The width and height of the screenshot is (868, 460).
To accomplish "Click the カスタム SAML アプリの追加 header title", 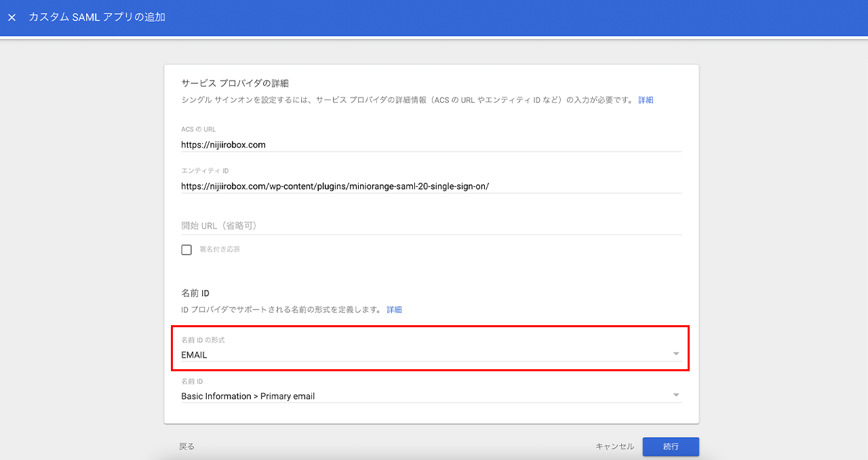I will 97,18.
